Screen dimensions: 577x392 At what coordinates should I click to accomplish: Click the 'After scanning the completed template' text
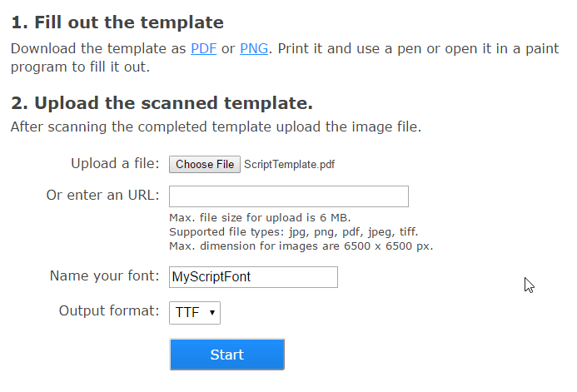pos(216,127)
